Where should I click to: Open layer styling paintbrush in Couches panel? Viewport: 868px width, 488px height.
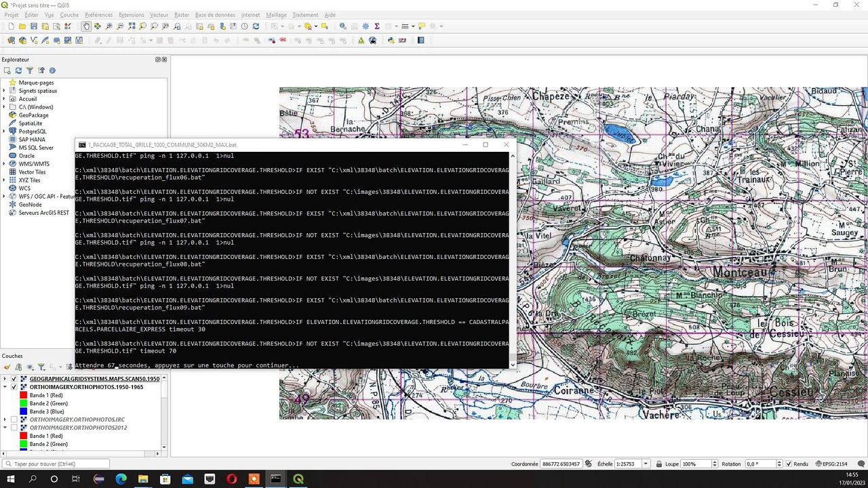click(x=7, y=367)
